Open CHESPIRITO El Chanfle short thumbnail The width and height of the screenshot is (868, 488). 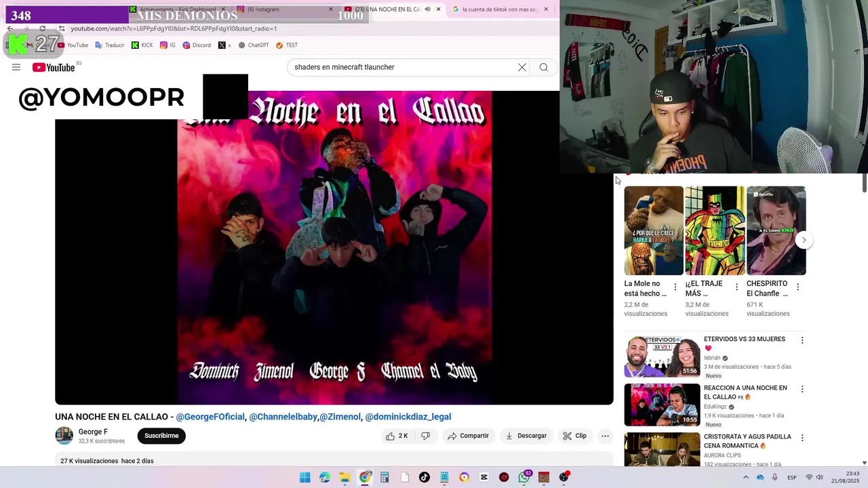pyautogui.click(x=776, y=230)
